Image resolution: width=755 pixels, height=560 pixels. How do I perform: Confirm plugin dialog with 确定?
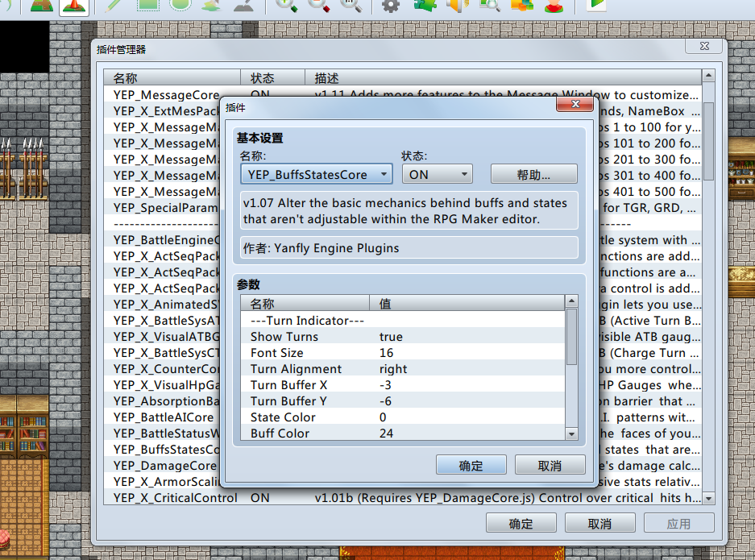471,465
